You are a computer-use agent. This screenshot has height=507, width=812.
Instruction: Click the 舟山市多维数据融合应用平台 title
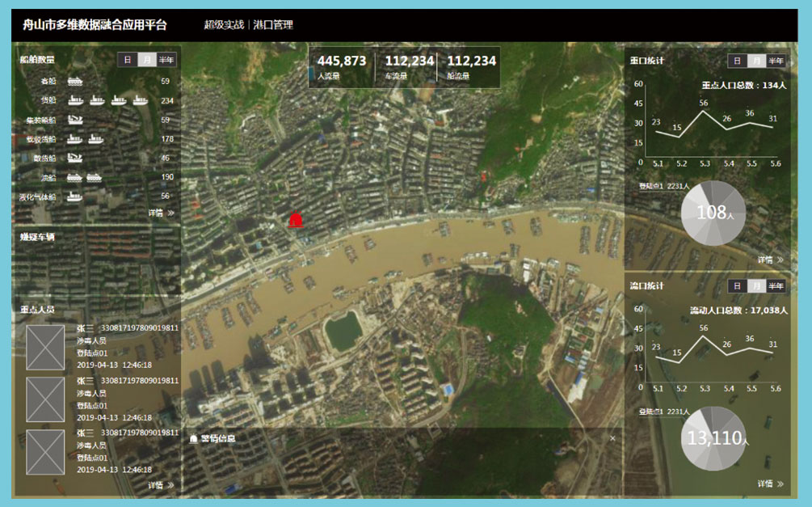[x=95, y=25]
